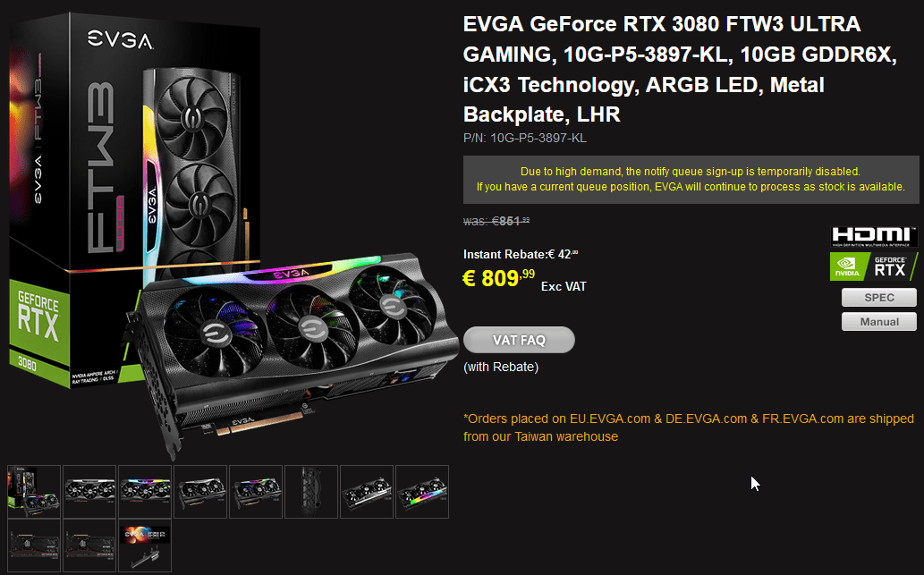924x575 pixels.
Task: Click the HDMI logo badge
Action: pos(874,236)
